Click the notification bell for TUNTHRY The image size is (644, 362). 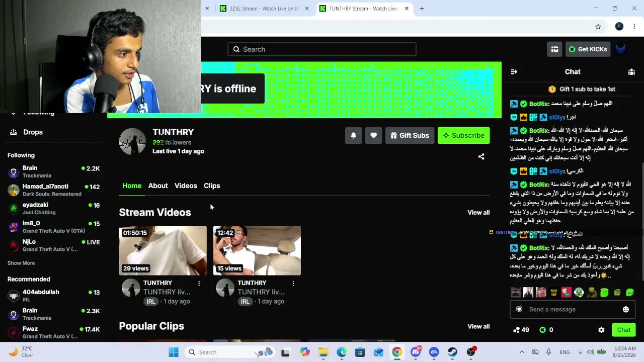coord(353,135)
